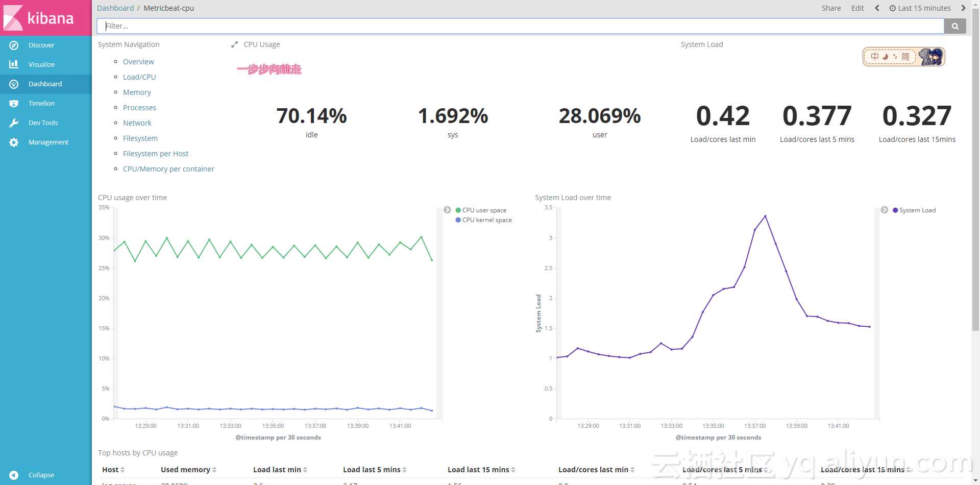980x485 pixels.
Task: Open the Dev Tools section
Action: click(43, 123)
